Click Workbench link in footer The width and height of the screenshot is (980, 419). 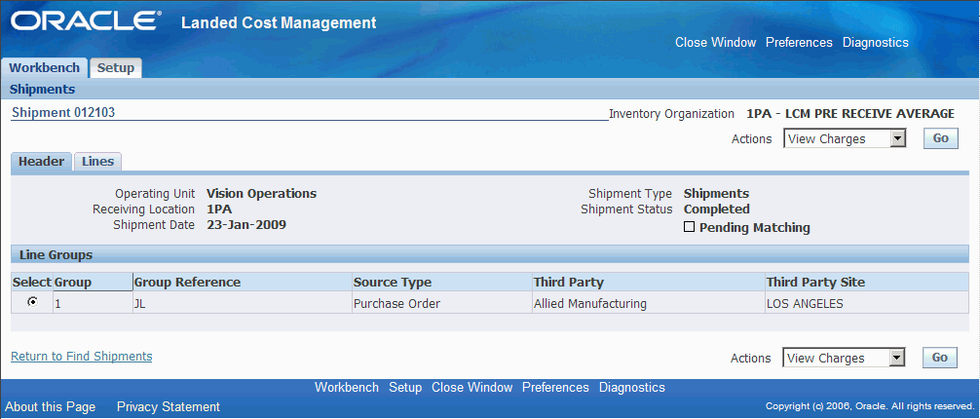[x=347, y=387]
